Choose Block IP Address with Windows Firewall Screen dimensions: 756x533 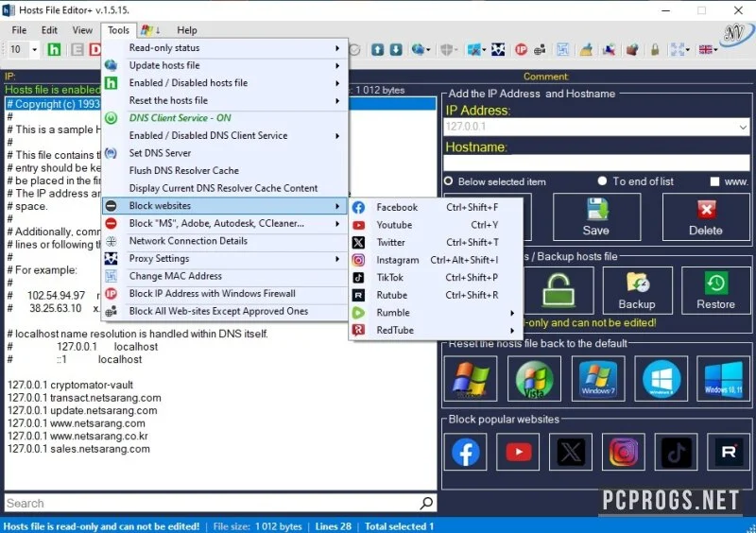pyautogui.click(x=225, y=294)
